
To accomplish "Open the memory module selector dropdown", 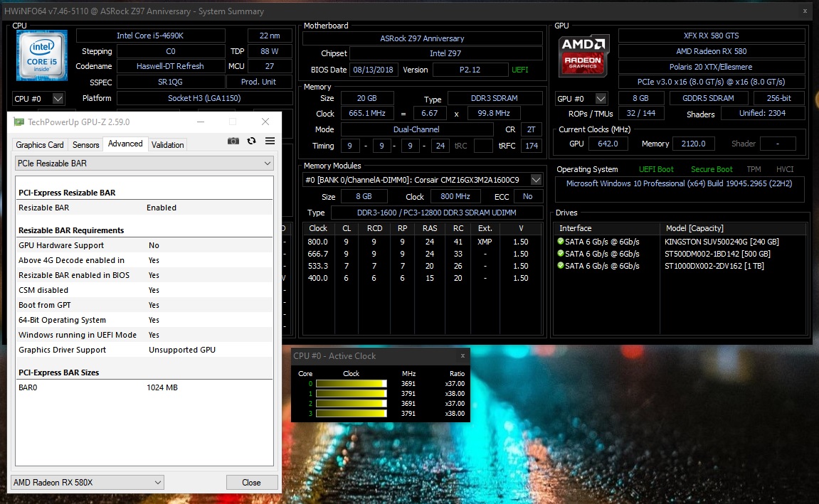I will 536,179.
